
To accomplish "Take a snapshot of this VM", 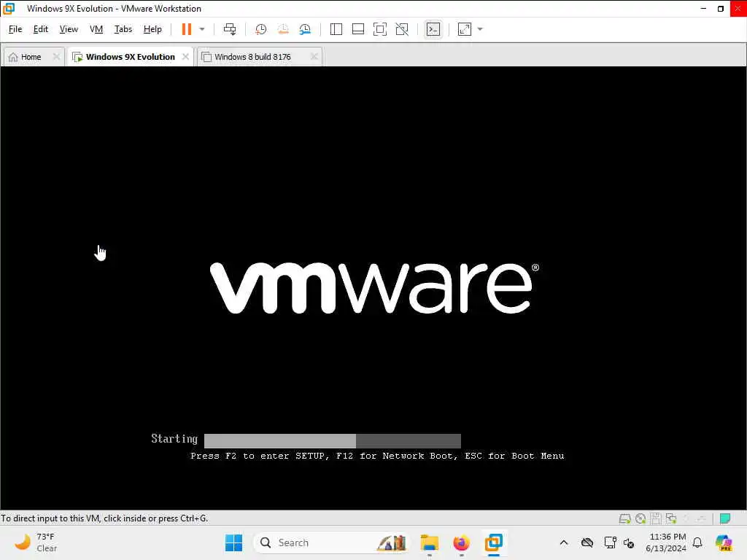I will point(260,29).
